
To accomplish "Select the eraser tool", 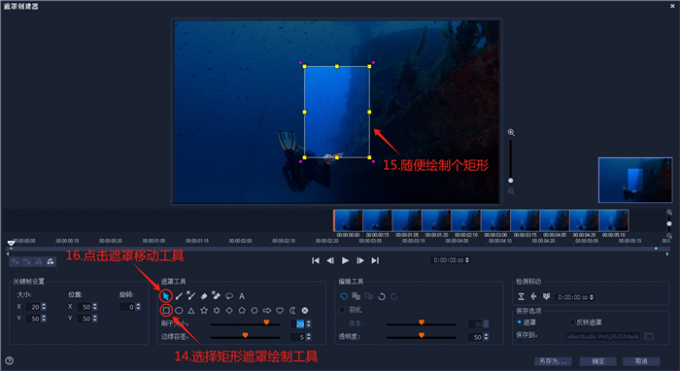I will pyautogui.click(x=204, y=296).
